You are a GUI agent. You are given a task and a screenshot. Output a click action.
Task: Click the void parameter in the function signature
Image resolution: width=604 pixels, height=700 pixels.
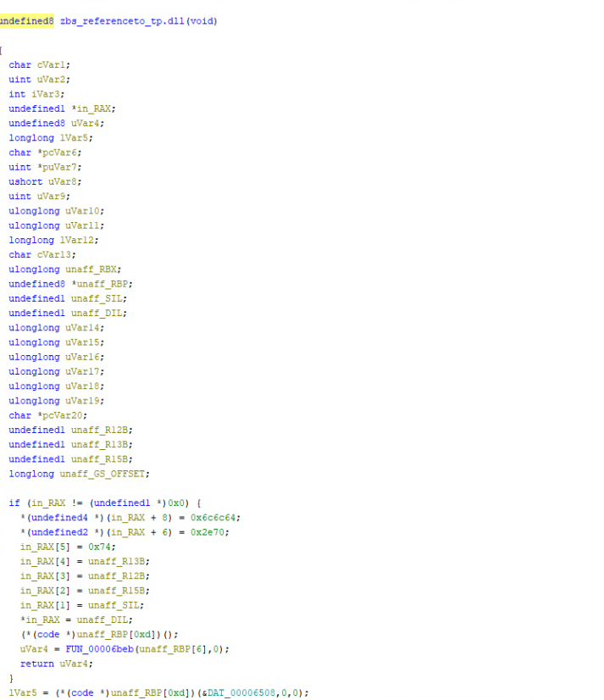click(x=204, y=21)
